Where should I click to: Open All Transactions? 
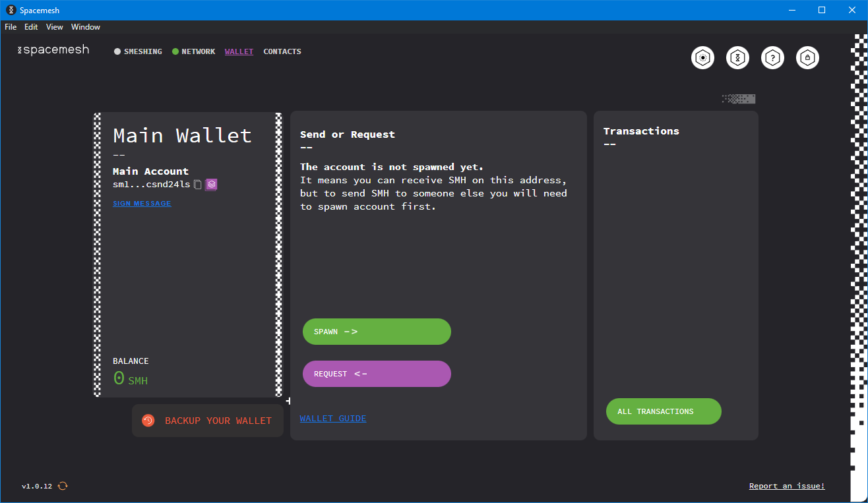pyautogui.click(x=664, y=411)
